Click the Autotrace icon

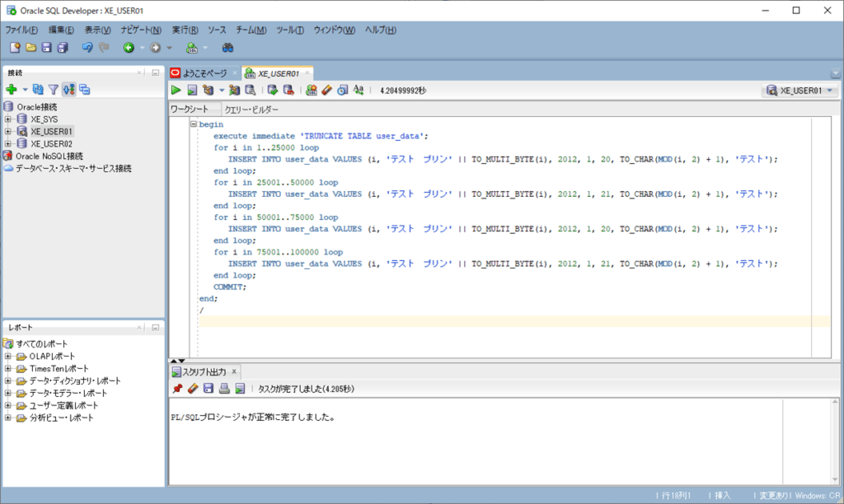(x=234, y=91)
